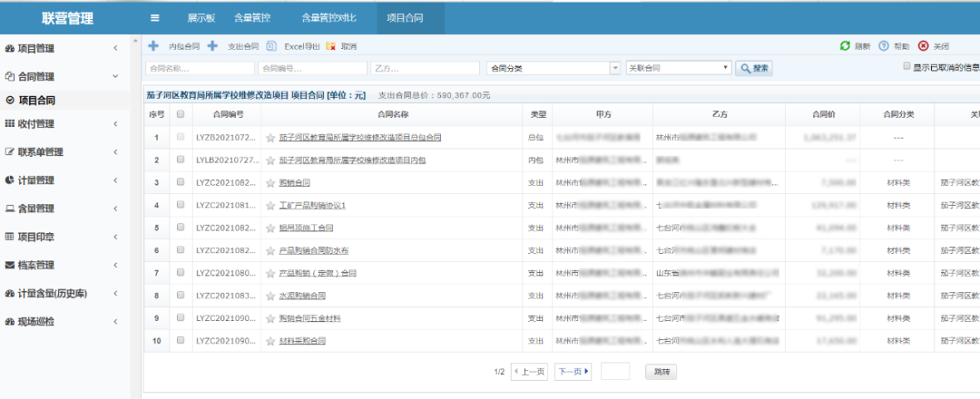This screenshot has width=980, height=399.
Task: Check the box for row 3
Action: click(181, 182)
